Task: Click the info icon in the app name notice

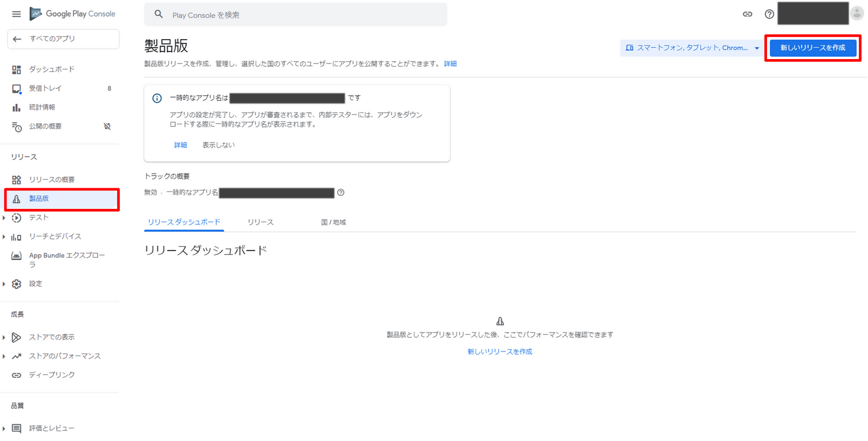Action: 157,98
